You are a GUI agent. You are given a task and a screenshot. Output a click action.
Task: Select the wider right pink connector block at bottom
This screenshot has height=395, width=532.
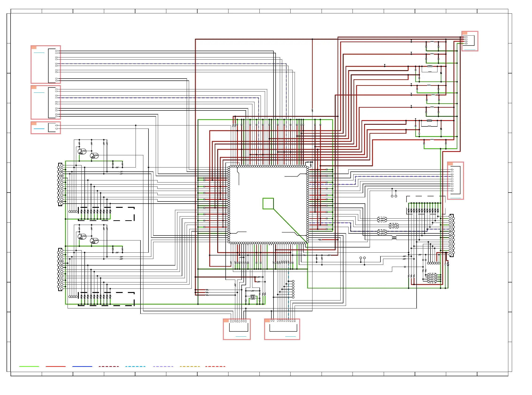282,329
